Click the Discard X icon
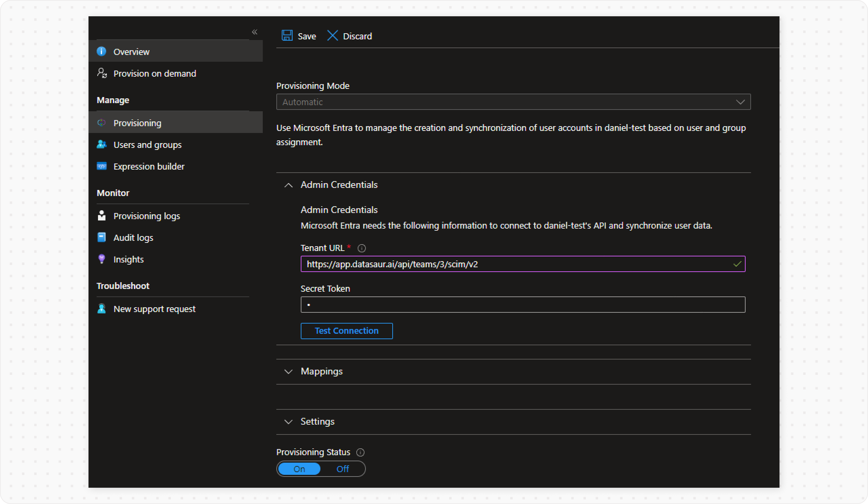 click(x=332, y=36)
